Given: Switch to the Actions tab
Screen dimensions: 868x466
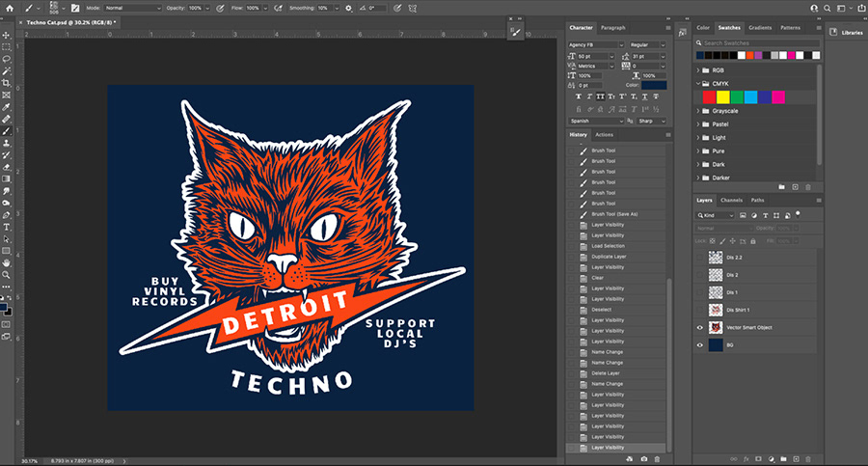Looking at the screenshot, I should coord(604,135).
